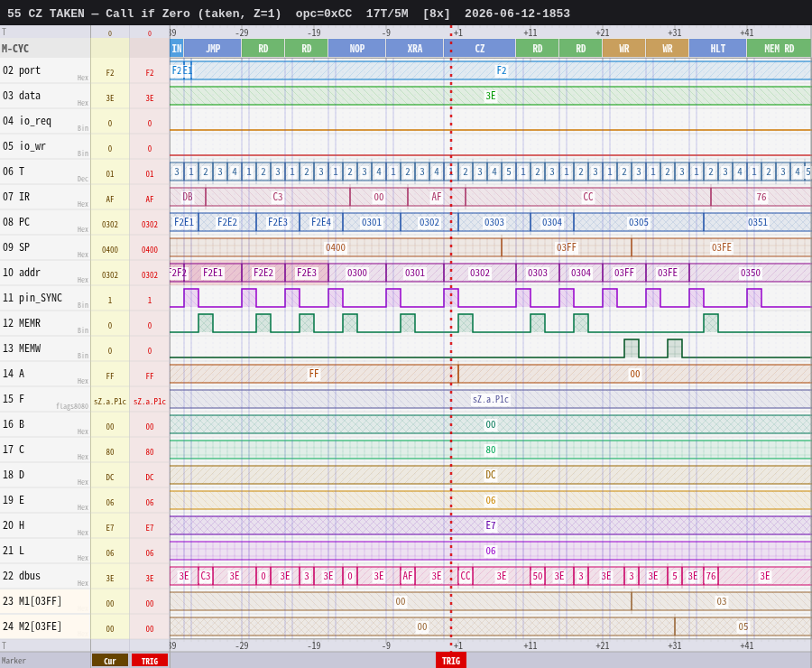Viewport: 812px width, 668px height.
Task: Click the XRA cycle segment
Action: click(x=415, y=49)
